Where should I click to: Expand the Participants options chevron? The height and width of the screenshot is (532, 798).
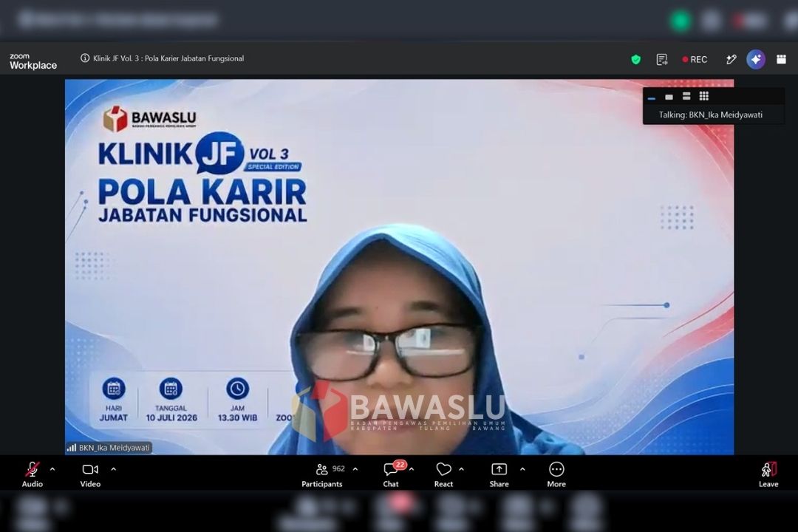(355, 469)
